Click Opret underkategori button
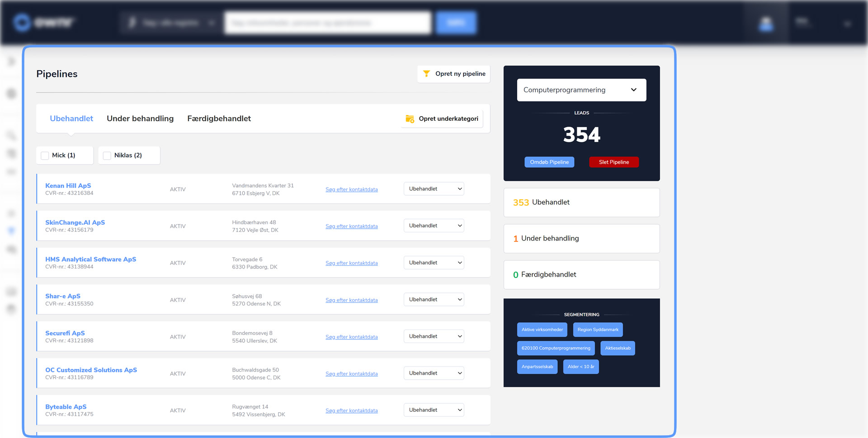The height and width of the screenshot is (438, 868). (x=442, y=119)
